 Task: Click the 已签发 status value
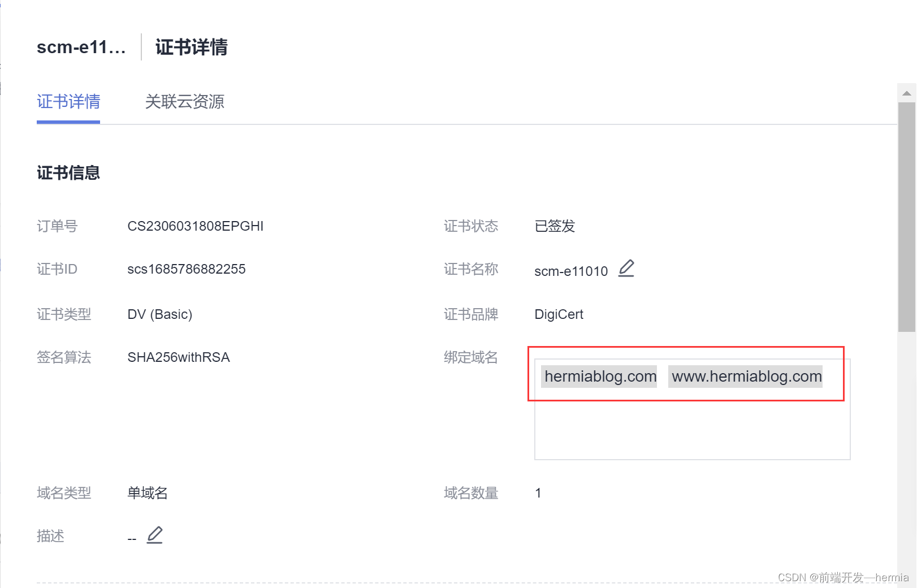click(x=554, y=226)
